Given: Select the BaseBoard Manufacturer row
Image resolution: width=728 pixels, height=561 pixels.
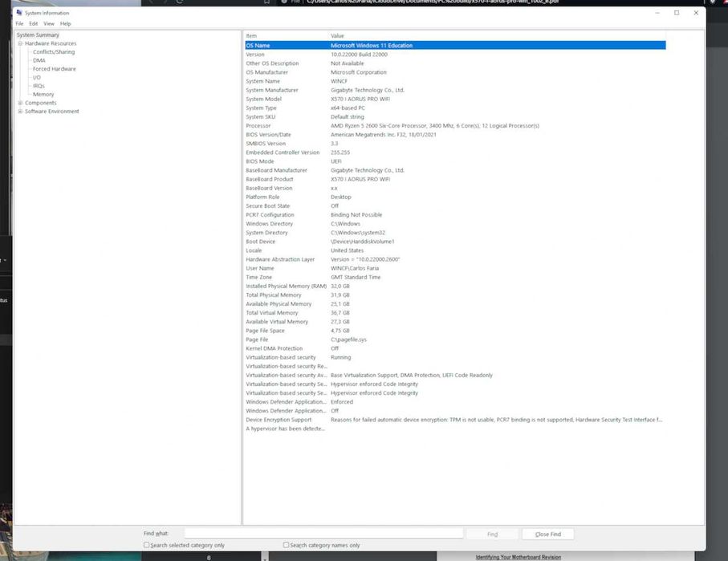Looking at the screenshot, I should 455,170.
